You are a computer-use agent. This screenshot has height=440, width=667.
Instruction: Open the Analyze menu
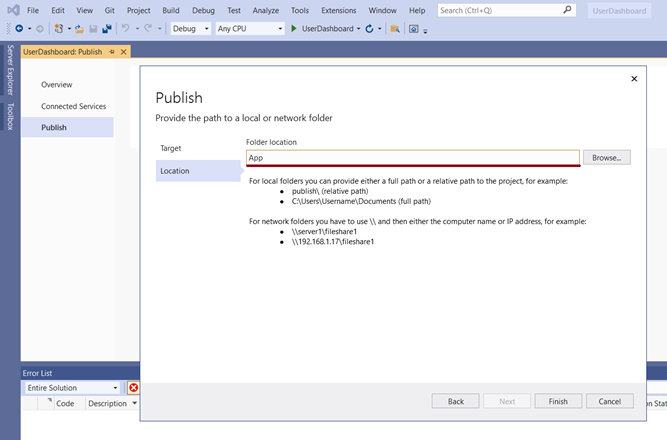(x=266, y=10)
